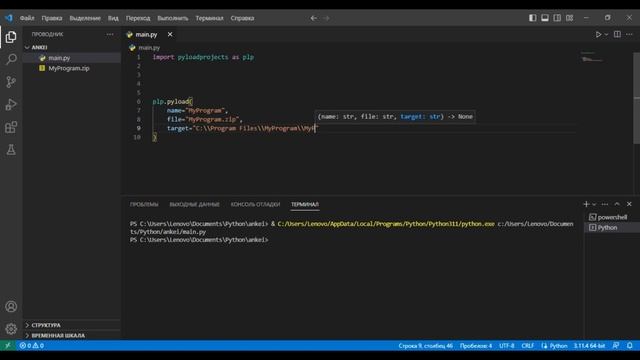The width and height of the screenshot is (640, 360).
Task: Open the customize layout icon
Action: (569, 18)
